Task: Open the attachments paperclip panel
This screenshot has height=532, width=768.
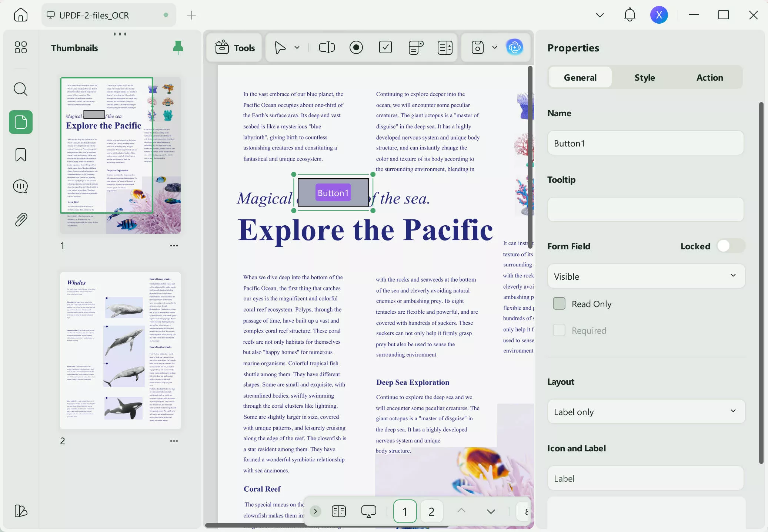Action: (21, 220)
